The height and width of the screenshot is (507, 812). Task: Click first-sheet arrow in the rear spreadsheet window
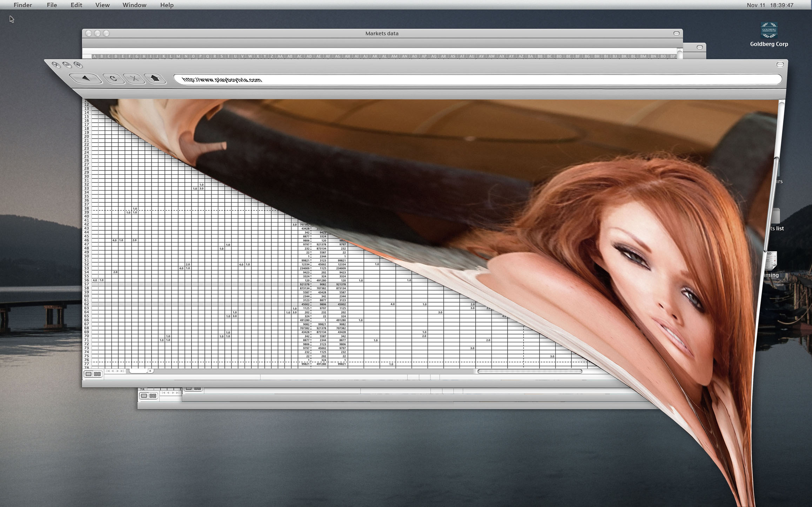[163, 393]
